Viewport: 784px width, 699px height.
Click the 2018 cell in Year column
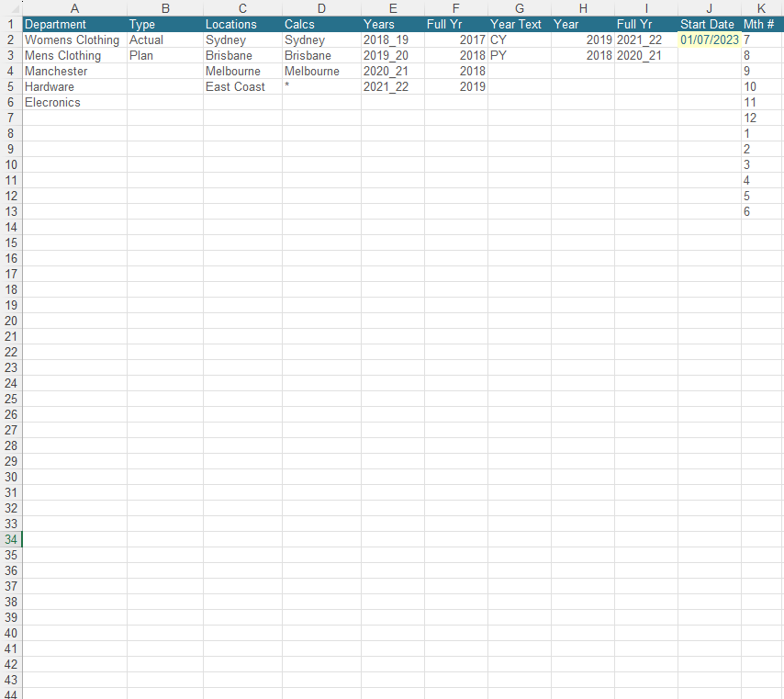583,55
